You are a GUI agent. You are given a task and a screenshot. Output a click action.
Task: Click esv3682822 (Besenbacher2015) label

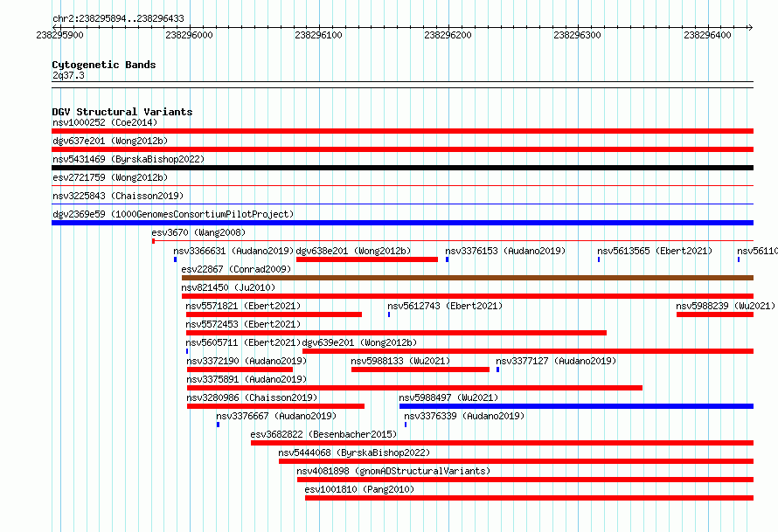coord(323,434)
